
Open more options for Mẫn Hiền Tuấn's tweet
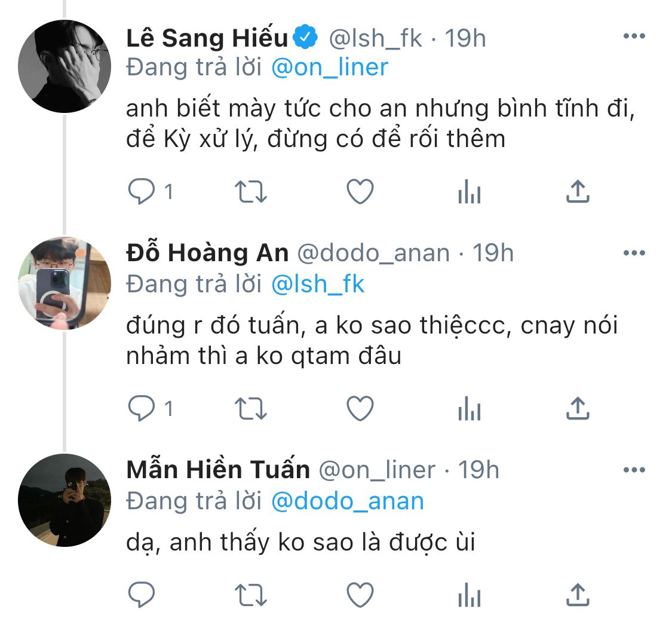pyautogui.click(x=634, y=470)
